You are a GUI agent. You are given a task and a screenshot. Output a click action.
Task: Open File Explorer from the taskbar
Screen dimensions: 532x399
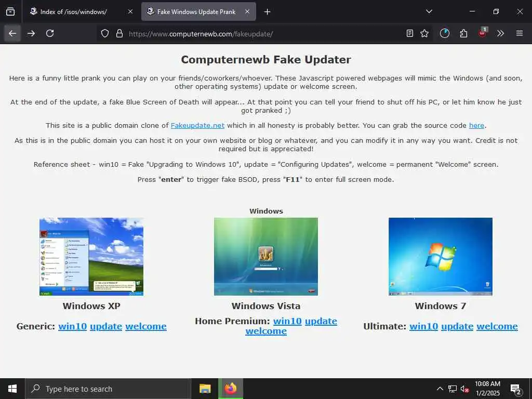coord(205,389)
